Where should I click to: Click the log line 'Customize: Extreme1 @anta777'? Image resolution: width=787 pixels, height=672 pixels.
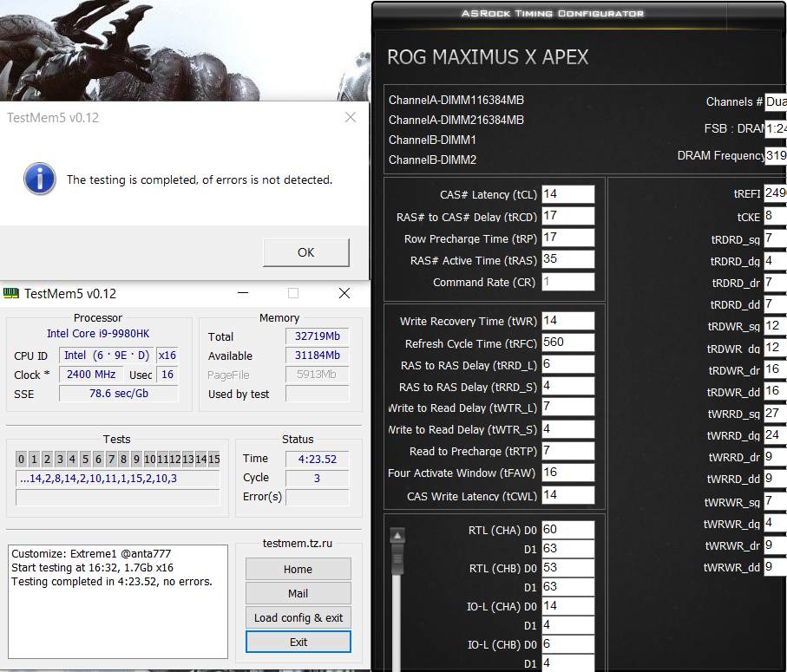coord(91,554)
